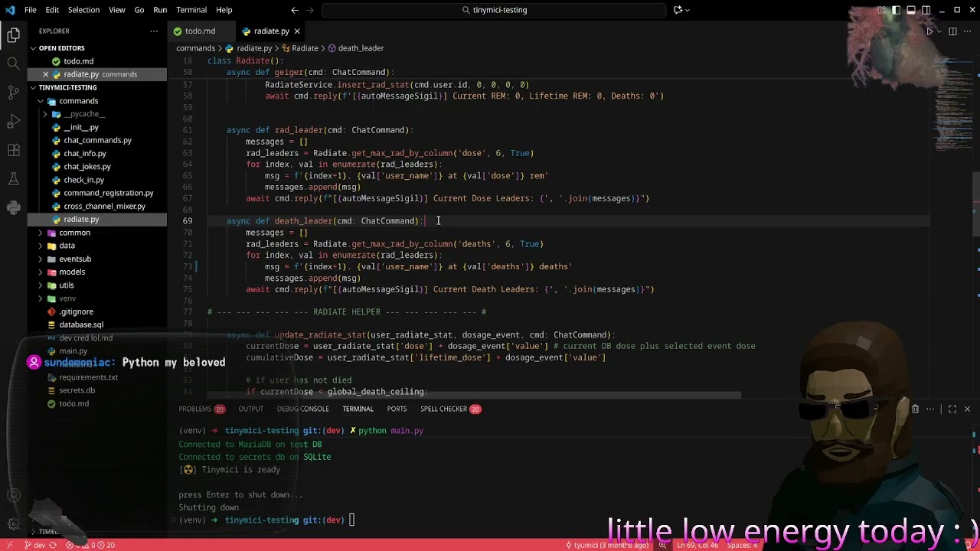Screen dimensions: 980x551
Task: Open Explorer more actions ellipsis
Action: pyautogui.click(x=154, y=31)
